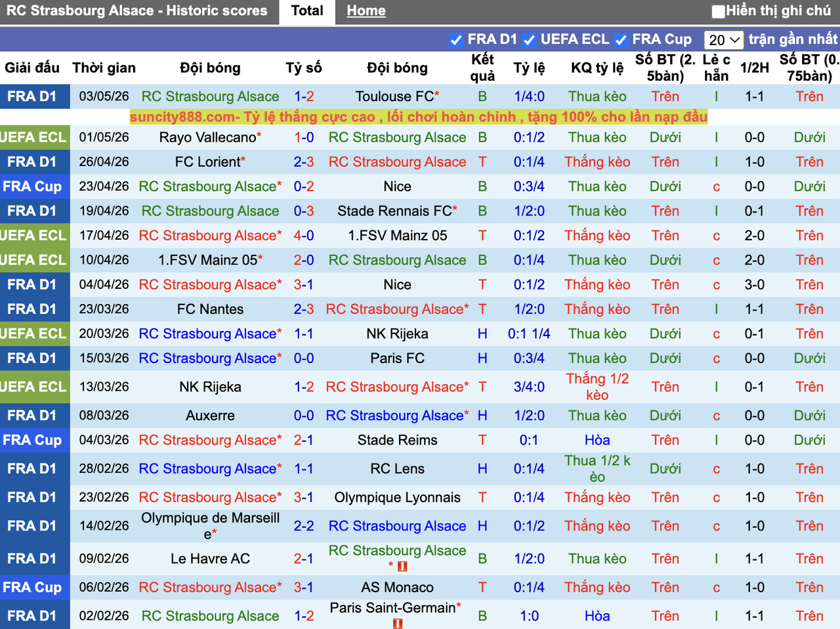Open the 20 recent matches dropdown
Screen dimensions: 840x629
click(x=724, y=40)
